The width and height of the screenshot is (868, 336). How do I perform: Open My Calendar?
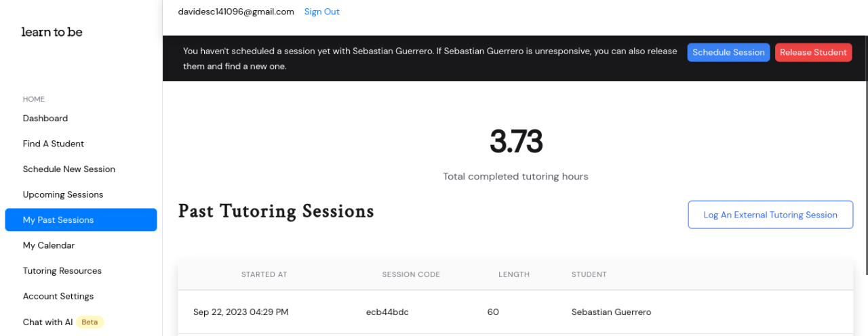(x=49, y=245)
